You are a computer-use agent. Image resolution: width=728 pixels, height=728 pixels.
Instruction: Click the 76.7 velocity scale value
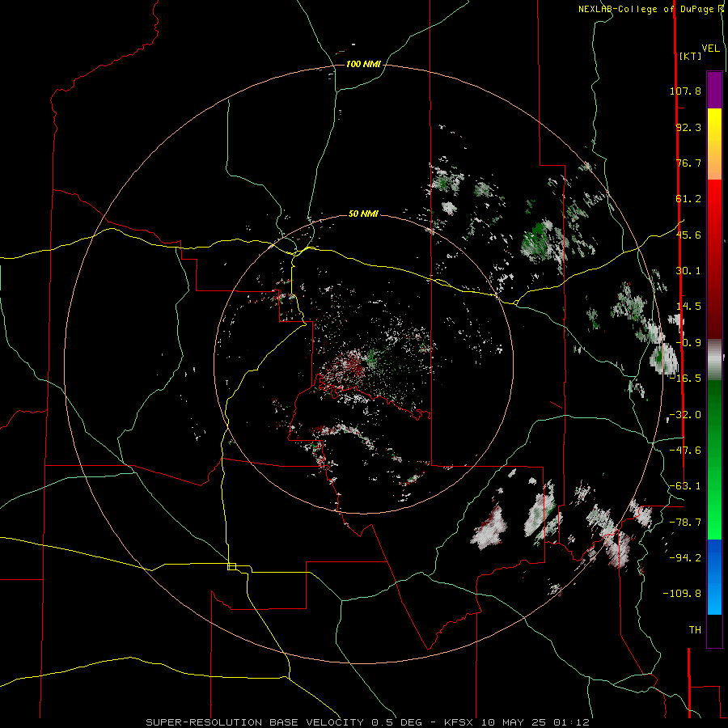(x=688, y=163)
